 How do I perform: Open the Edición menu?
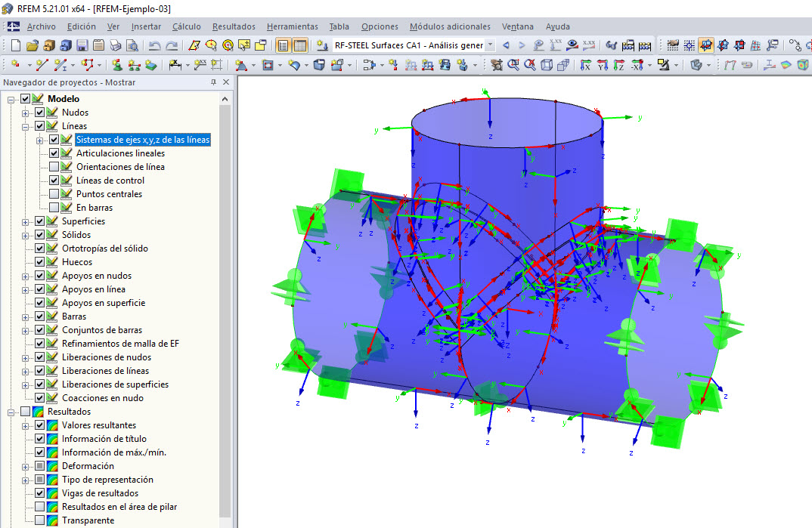tap(82, 26)
